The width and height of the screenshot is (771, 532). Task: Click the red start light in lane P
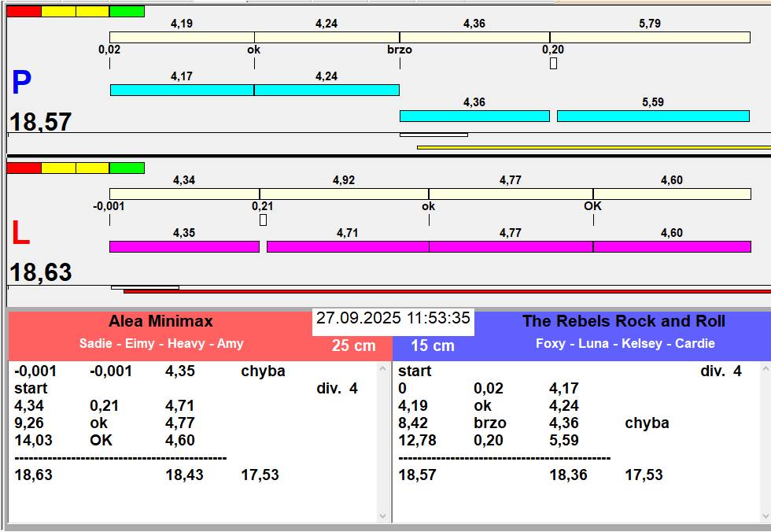[x=24, y=11]
